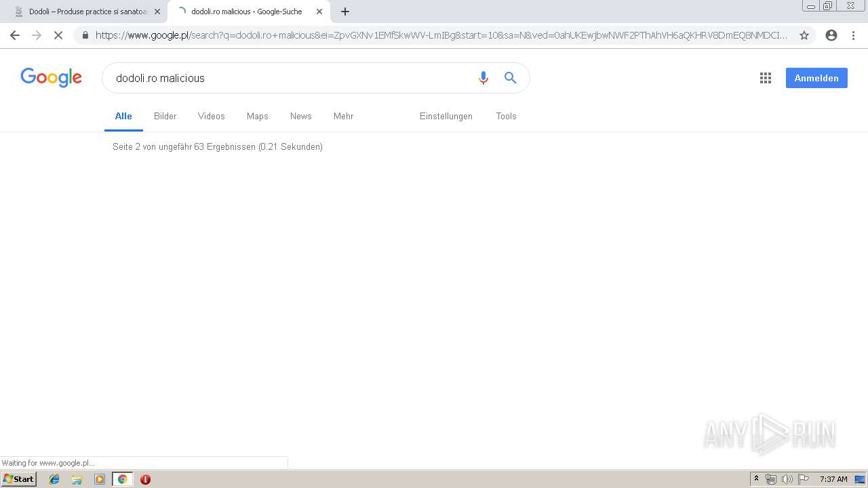Minimize the Chrome window
The width and height of the screenshot is (868, 488).
[x=811, y=6]
